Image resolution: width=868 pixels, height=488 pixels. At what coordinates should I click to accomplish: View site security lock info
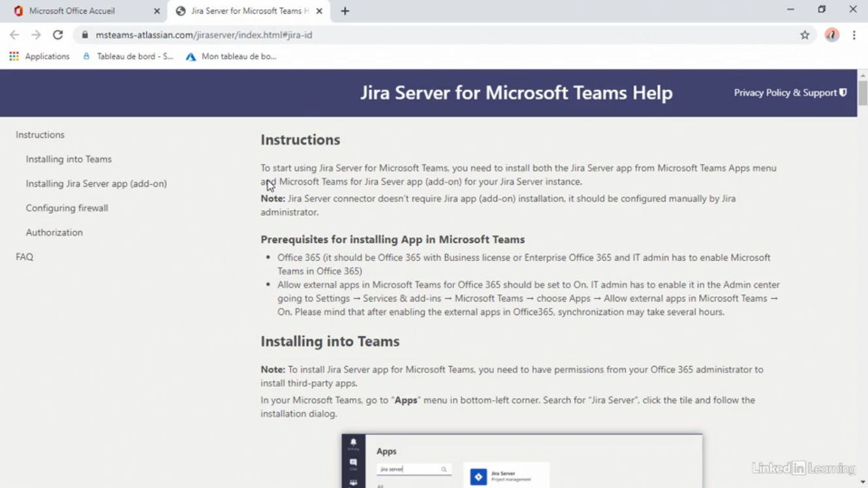pos(85,35)
